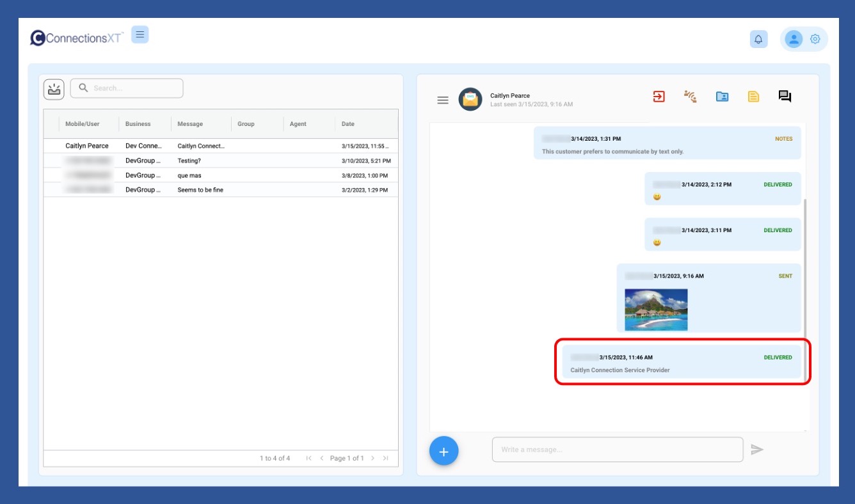Image resolution: width=855 pixels, height=504 pixels.
Task: Click the orange handshake icon in chat header
Action: (x=690, y=97)
